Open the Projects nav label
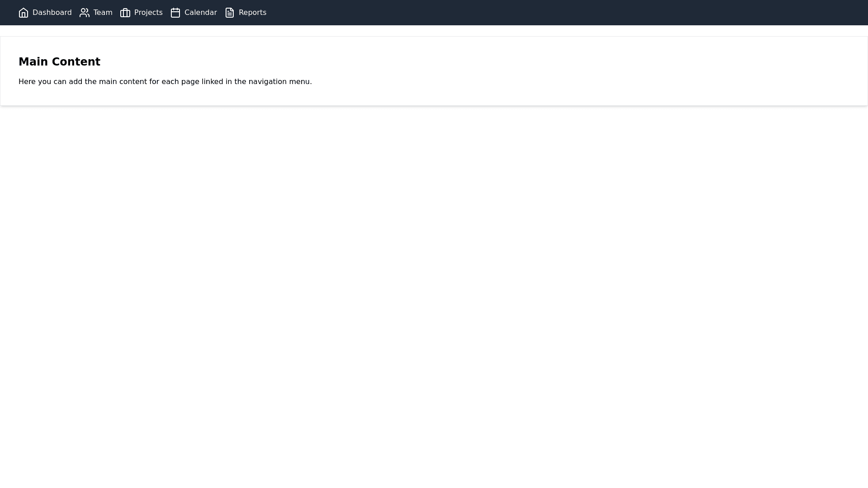 148,13
